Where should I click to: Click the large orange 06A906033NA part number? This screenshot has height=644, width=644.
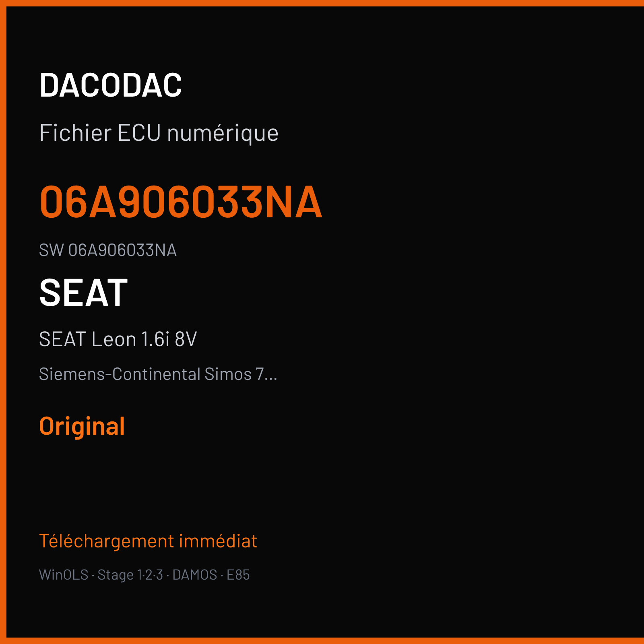[x=181, y=202]
